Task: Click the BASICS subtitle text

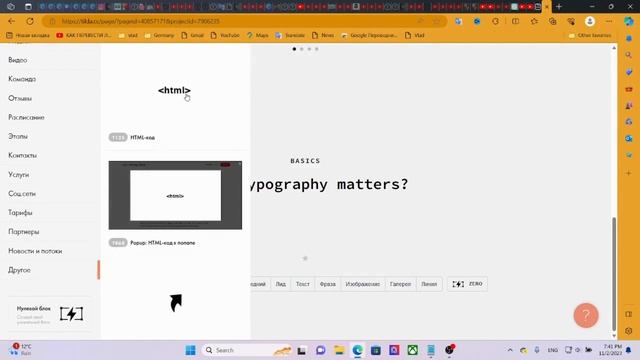Action: (x=305, y=161)
